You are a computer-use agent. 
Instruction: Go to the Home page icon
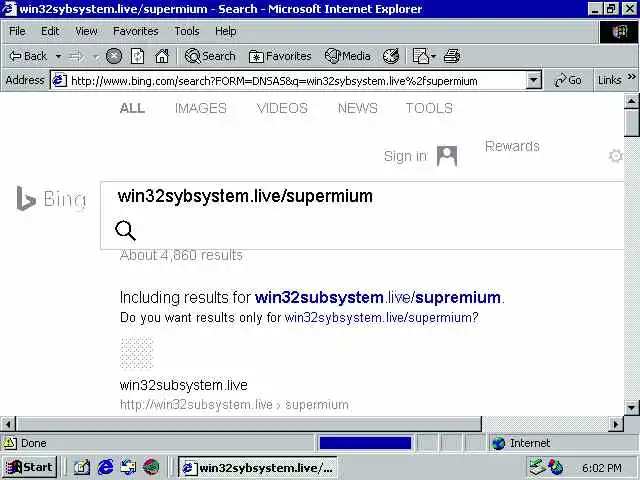pos(162,56)
